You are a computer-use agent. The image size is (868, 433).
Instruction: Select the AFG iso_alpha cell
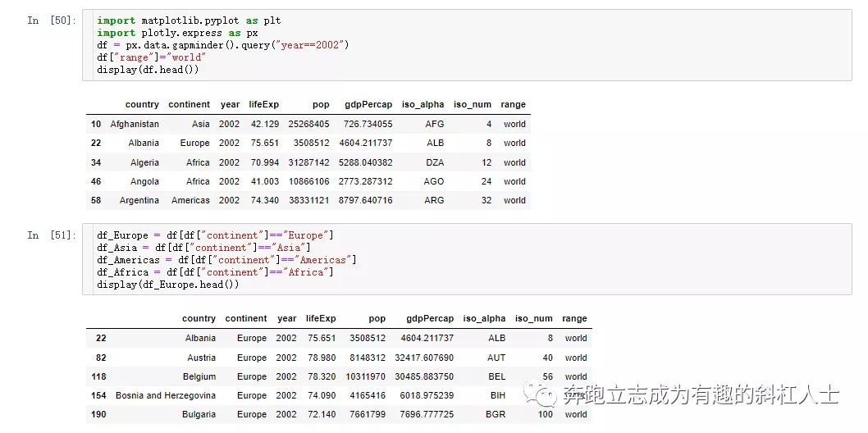[435, 124]
